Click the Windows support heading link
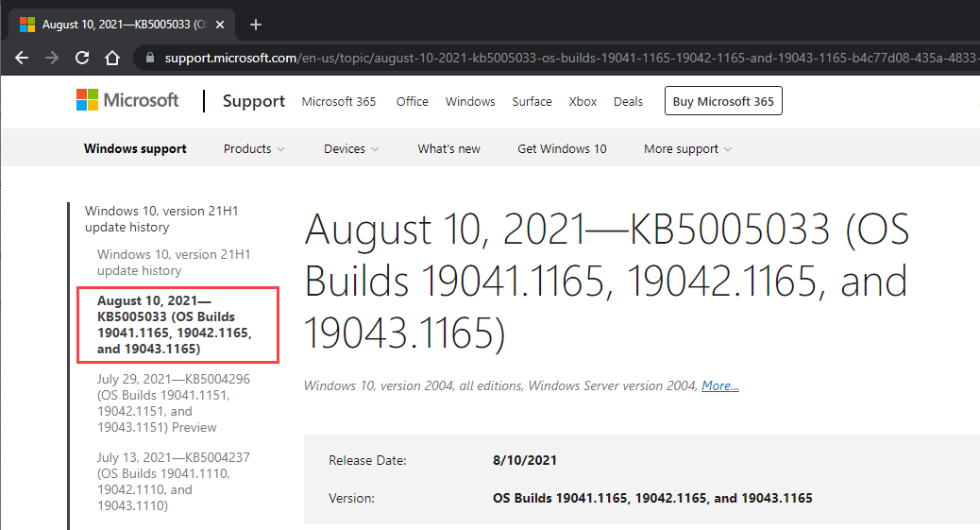This screenshot has width=980, height=530. pos(135,149)
